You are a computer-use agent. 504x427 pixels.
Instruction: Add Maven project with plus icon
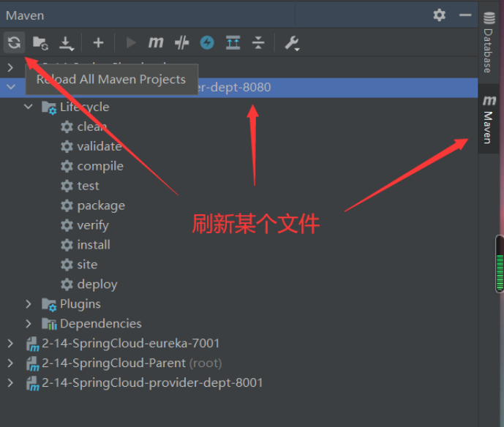point(98,42)
